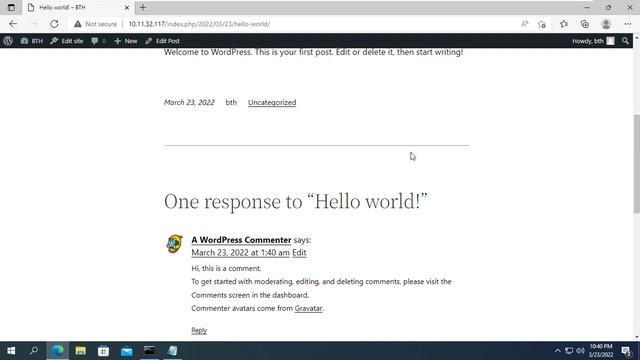Open the tab actions menu icon
Image resolution: width=640 pixels, height=360 pixels.
(x=11, y=7)
